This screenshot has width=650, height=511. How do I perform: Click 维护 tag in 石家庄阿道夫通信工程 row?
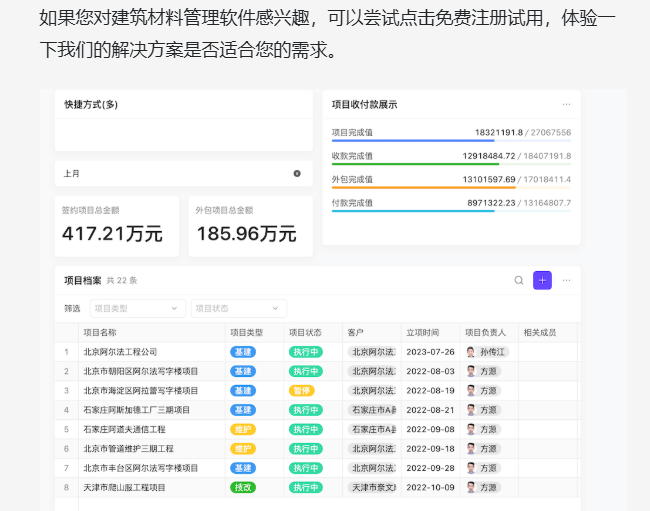pyautogui.click(x=243, y=429)
